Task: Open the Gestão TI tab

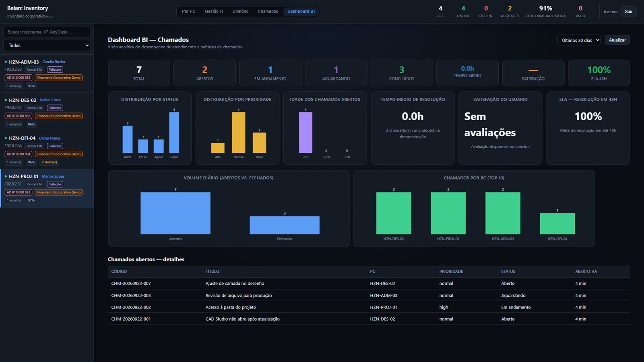Action: [x=214, y=11]
